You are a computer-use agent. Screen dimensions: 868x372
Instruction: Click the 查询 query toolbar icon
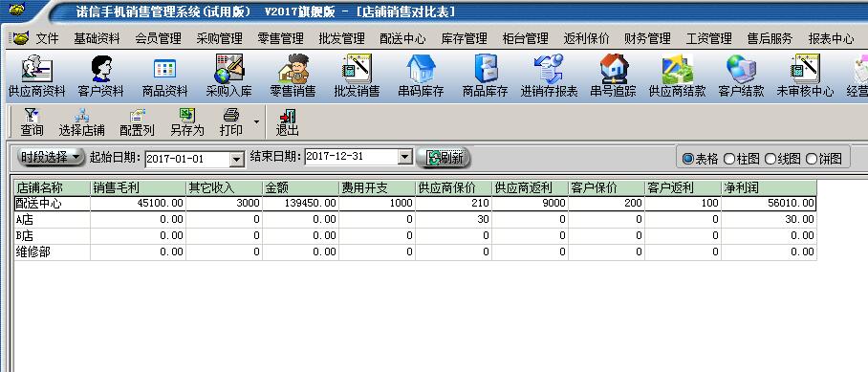click(x=33, y=122)
